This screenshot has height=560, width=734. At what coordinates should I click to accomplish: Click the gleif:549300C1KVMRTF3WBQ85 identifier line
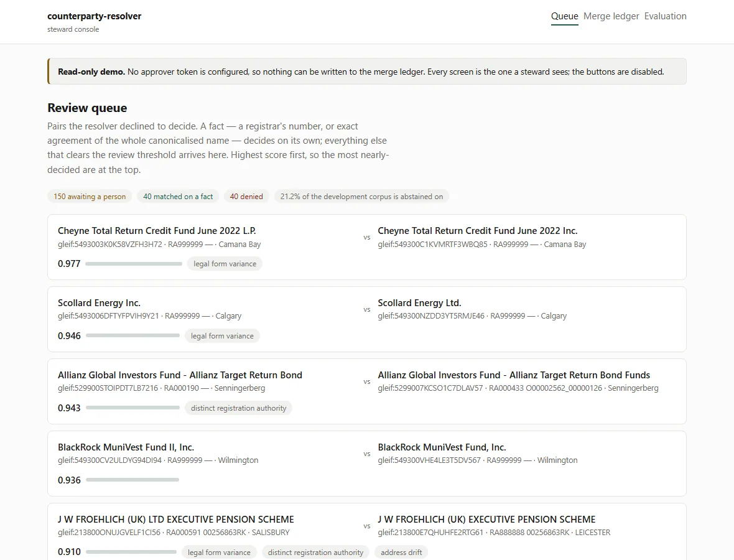pos(481,245)
